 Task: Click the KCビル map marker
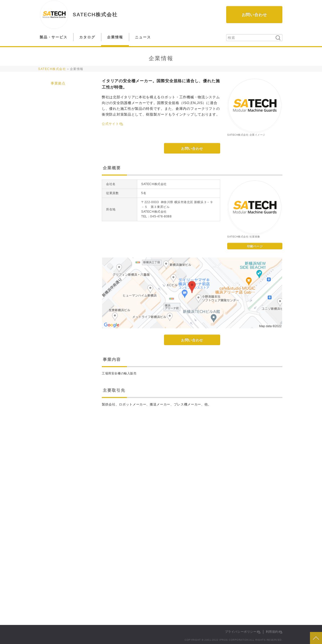tap(173, 278)
